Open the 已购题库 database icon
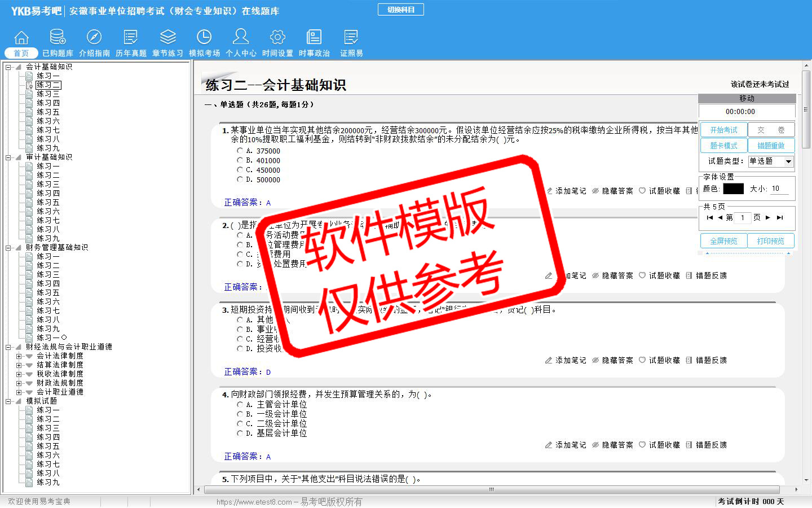This screenshot has width=812, height=508. [x=58, y=38]
